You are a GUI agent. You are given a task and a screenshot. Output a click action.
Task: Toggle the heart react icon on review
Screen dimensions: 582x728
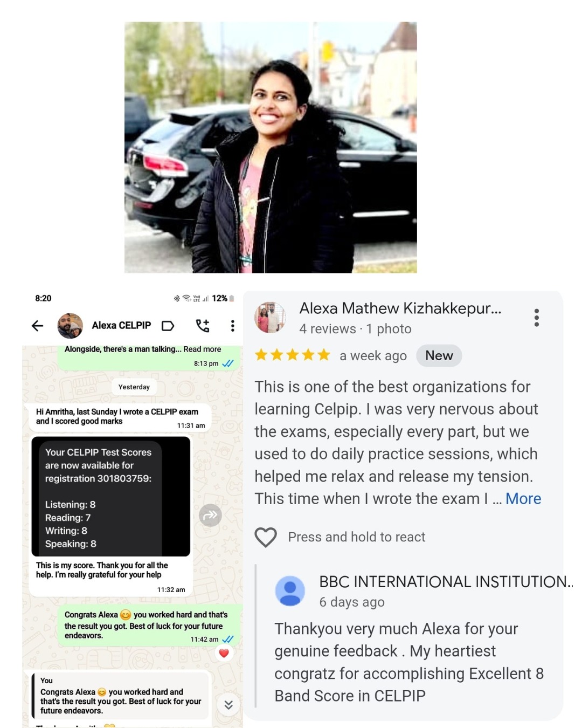[x=266, y=537]
